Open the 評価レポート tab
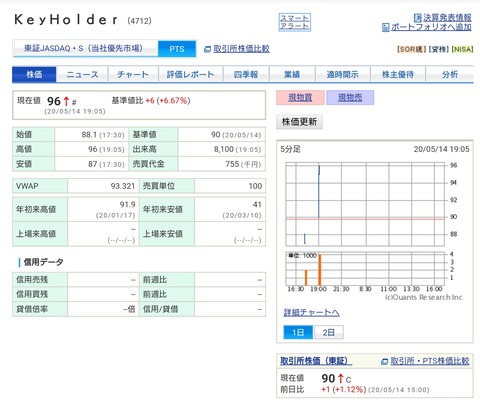 pos(190,74)
